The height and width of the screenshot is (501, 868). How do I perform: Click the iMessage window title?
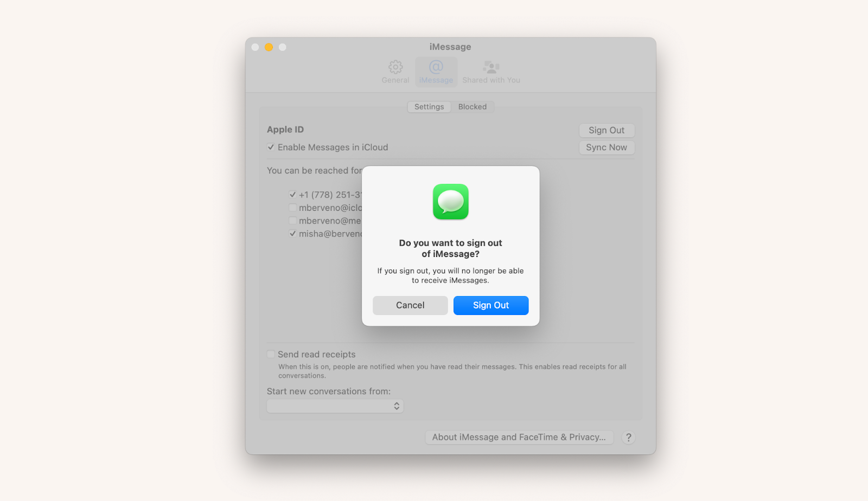[450, 47]
